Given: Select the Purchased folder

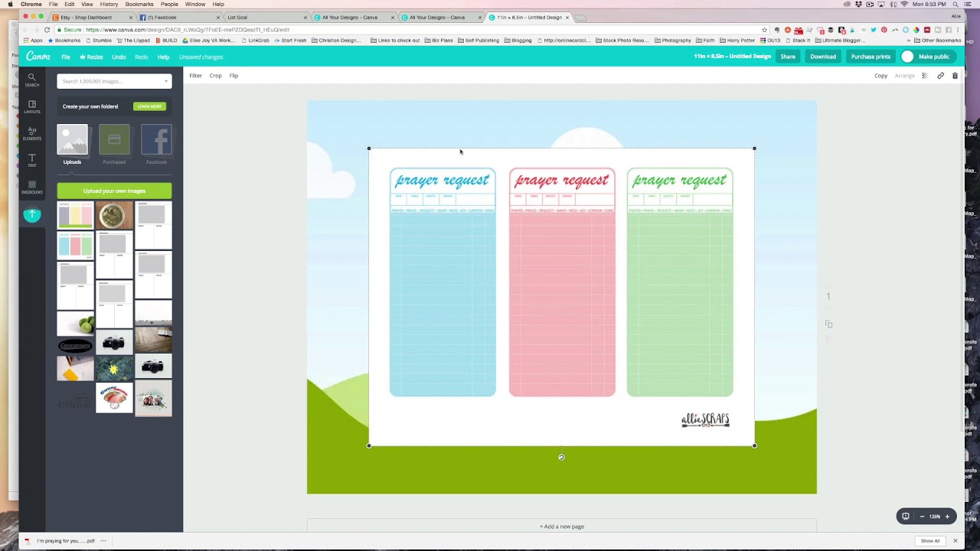Looking at the screenshot, I should pyautogui.click(x=114, y=145).
